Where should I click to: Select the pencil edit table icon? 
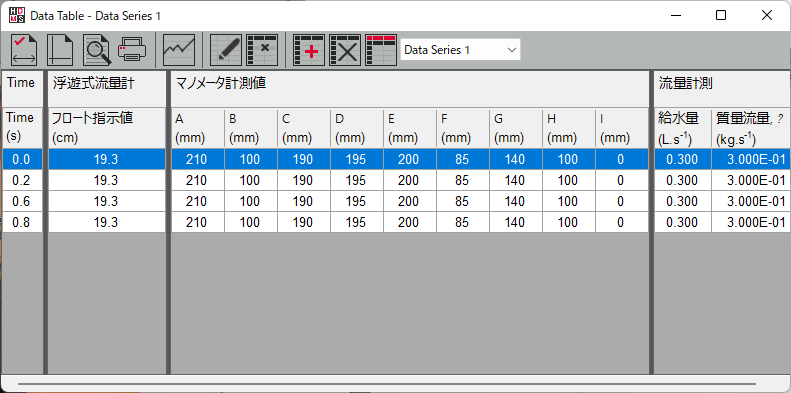(x=225, y=50)
